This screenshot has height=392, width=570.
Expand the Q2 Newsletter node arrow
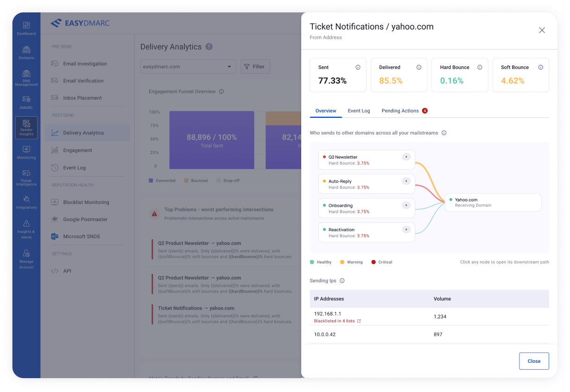pos(406,157)
